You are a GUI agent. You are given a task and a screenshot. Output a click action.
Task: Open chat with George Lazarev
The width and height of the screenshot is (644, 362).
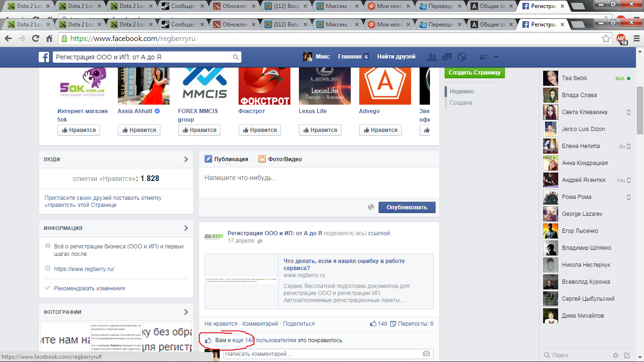point(587,214)
